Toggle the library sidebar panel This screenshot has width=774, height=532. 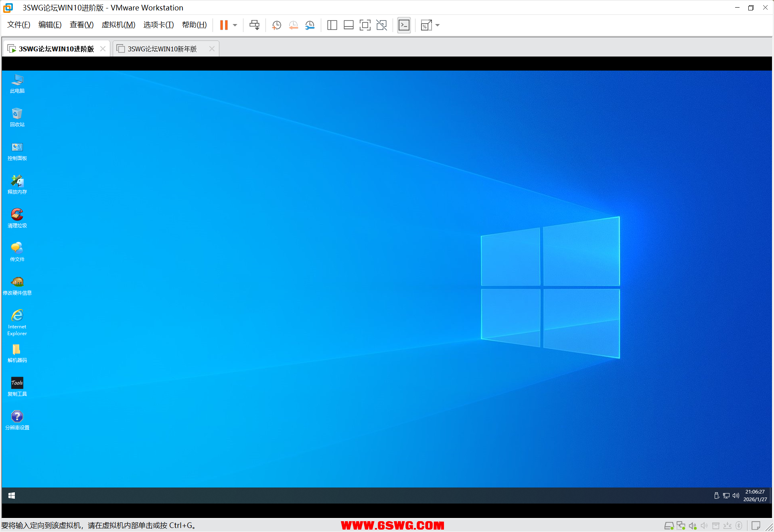[x=332, y=25]
